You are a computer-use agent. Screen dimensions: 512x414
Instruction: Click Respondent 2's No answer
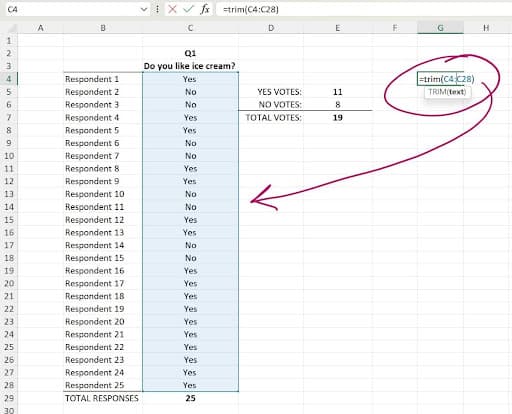tap(190, 92)
